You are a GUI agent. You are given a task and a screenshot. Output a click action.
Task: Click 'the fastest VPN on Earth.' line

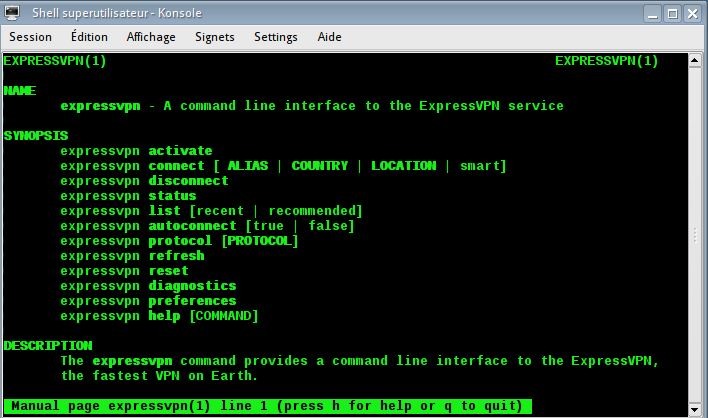tap(159, 376)
